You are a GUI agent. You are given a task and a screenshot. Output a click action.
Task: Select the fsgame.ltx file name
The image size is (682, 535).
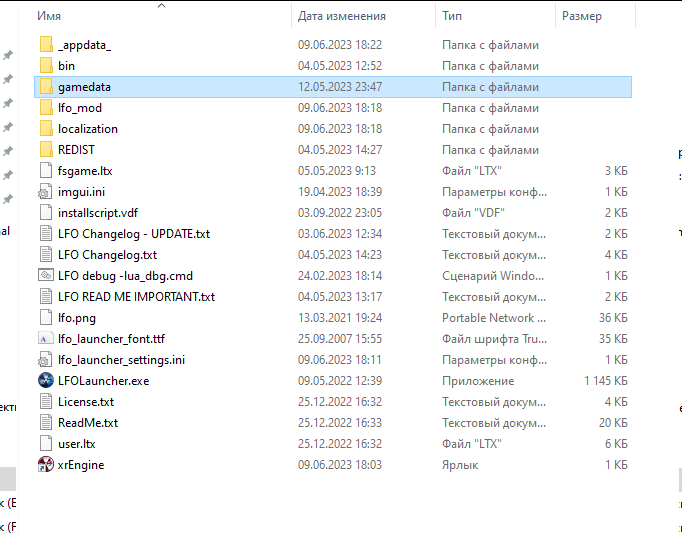click(x=85, y=171)
